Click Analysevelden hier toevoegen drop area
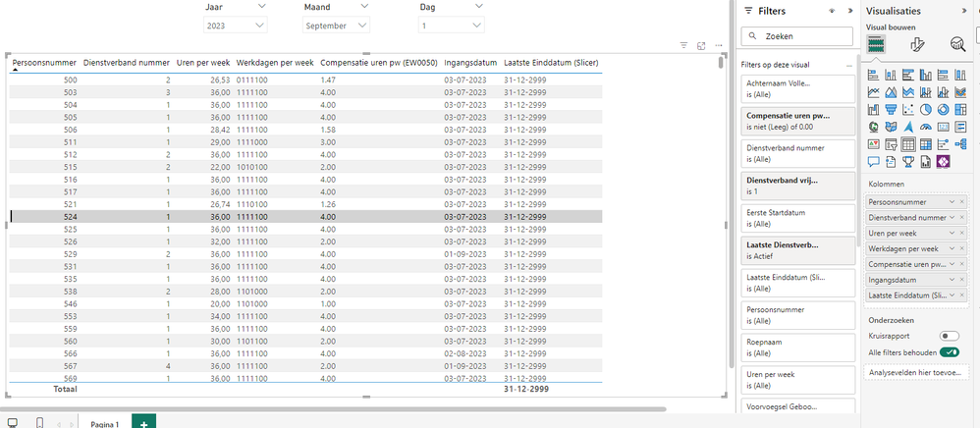The image size is (980, 428). pos(914,372)
